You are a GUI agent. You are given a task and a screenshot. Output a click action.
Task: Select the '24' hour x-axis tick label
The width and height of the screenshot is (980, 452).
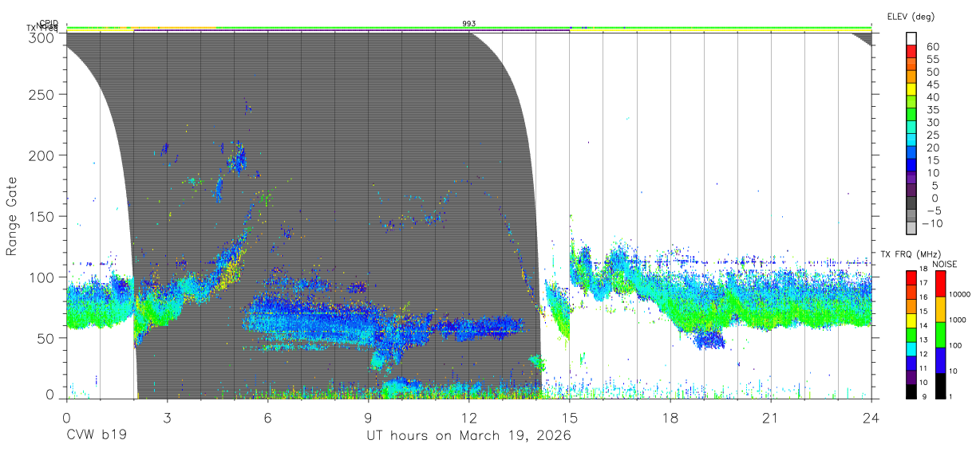tap(871, 418)
